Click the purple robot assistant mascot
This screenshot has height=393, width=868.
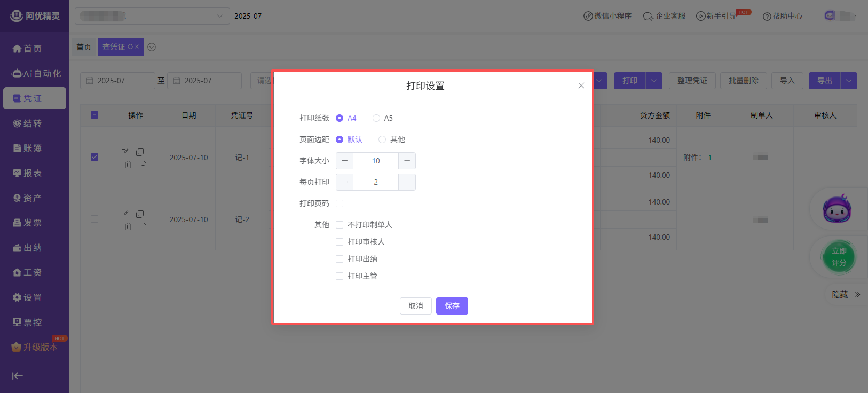click(837, 209)
